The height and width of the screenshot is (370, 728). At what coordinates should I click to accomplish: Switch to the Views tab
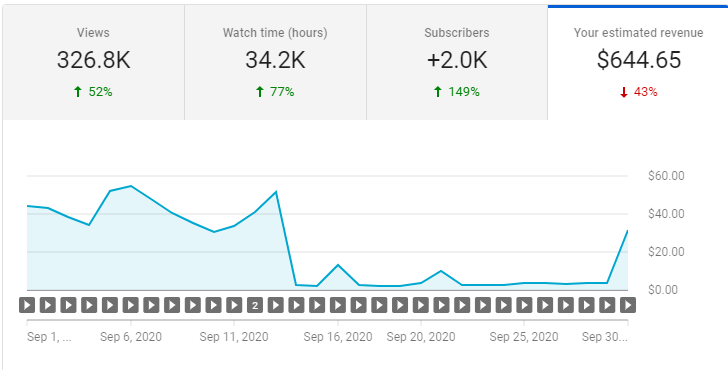tap(93, 62)
